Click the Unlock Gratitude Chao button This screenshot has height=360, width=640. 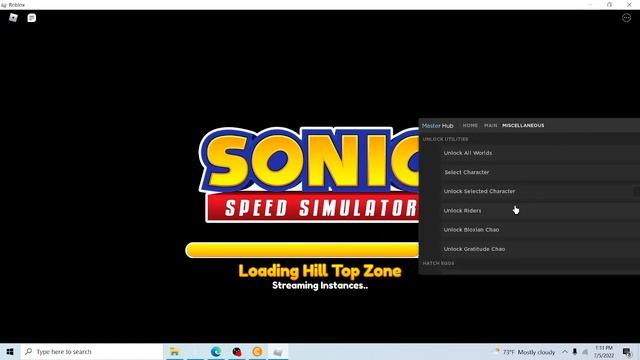click(540, 249)
